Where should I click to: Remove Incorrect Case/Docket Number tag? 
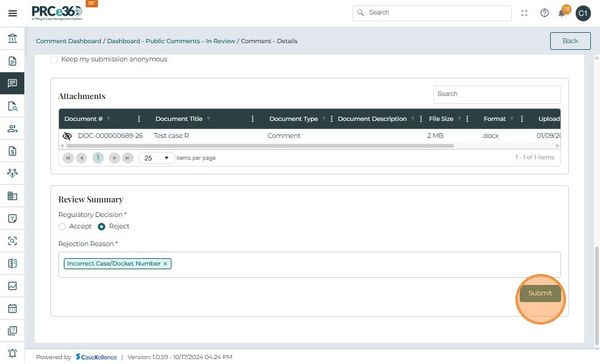pyautogui.click(x=165, y=264)
